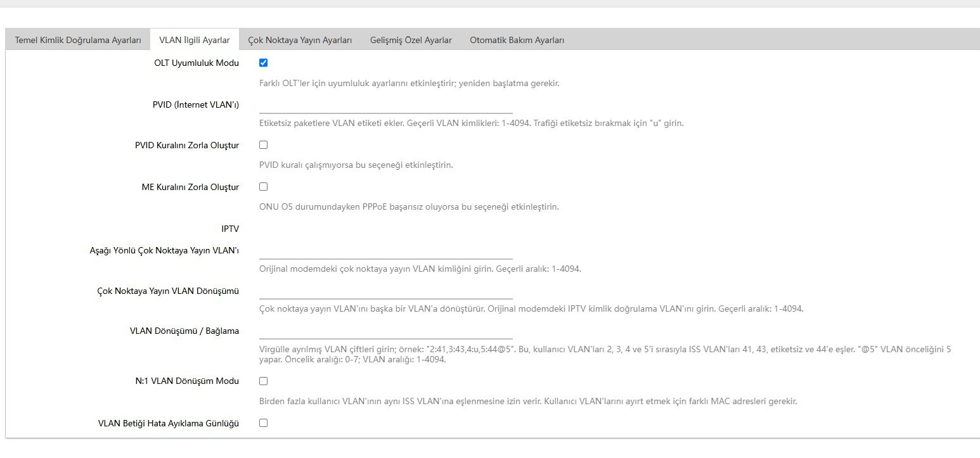The width and height of the screenshot is (980, 458).
Task: Open Temel Kimlik Doğrulama Ayarları tab
Action: pyautogui.click(x=78, y=40)
